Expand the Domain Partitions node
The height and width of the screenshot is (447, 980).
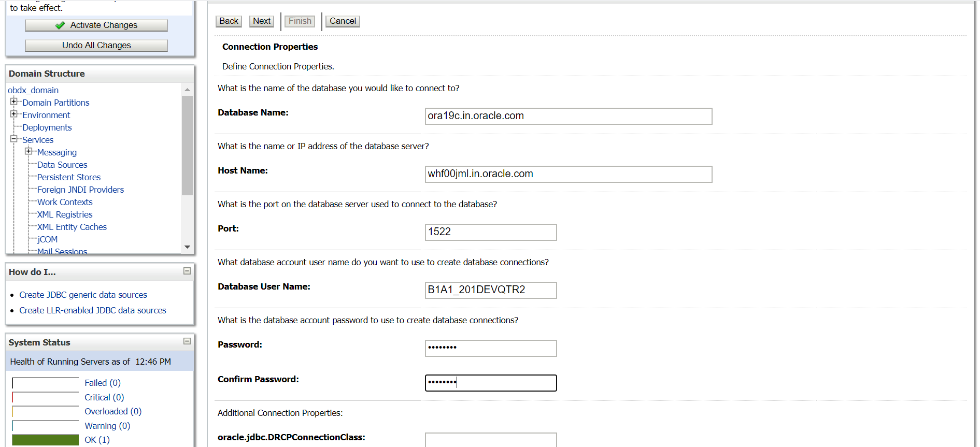pos(14,102)
